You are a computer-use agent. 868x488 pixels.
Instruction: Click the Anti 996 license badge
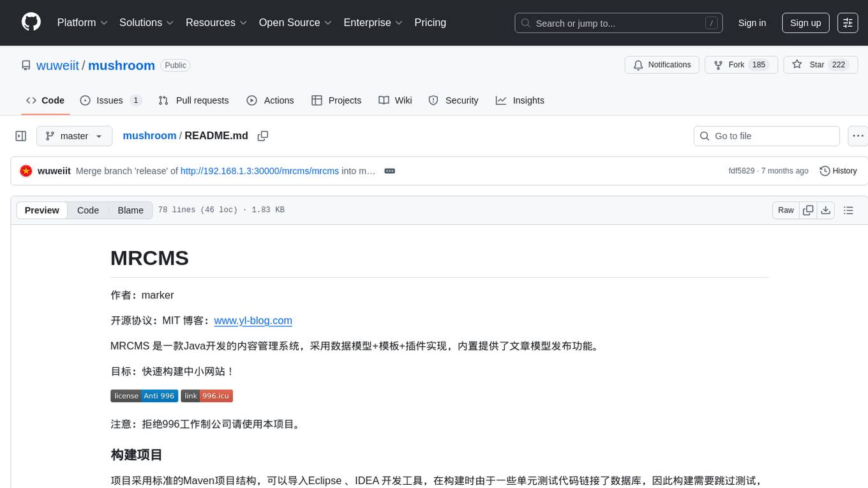(144, 396)
